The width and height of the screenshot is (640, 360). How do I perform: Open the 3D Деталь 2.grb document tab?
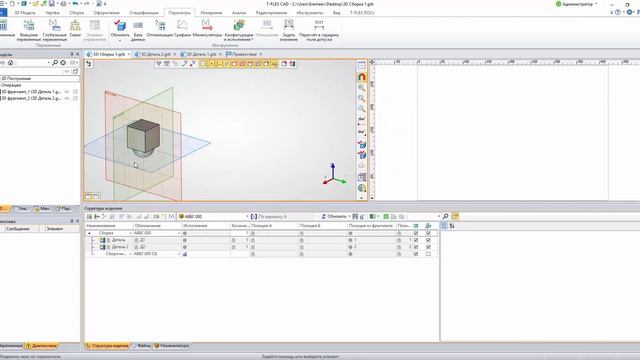click(x=155, y=54)
